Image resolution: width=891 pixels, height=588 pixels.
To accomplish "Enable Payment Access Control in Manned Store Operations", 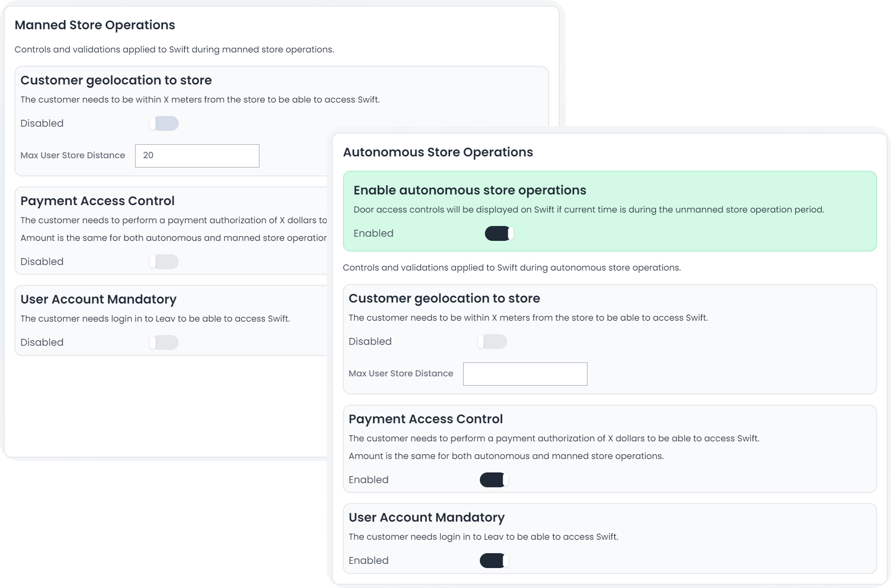I will [163, 262].
